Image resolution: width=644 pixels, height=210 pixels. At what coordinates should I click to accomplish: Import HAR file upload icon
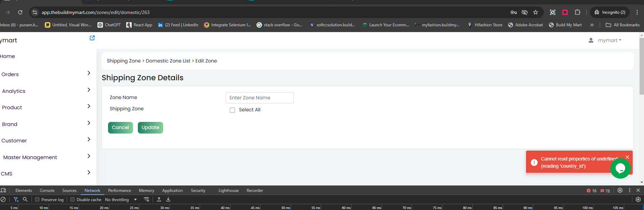(159, 199)
